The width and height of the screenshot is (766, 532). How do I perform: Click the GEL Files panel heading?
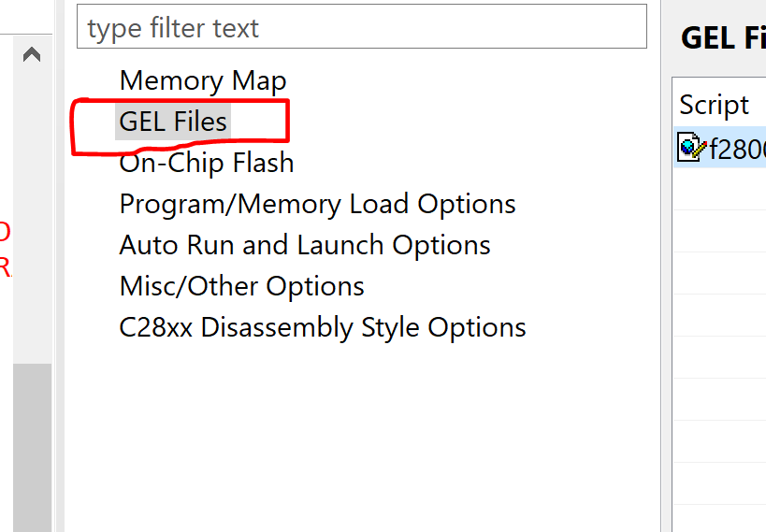point(723,38)
